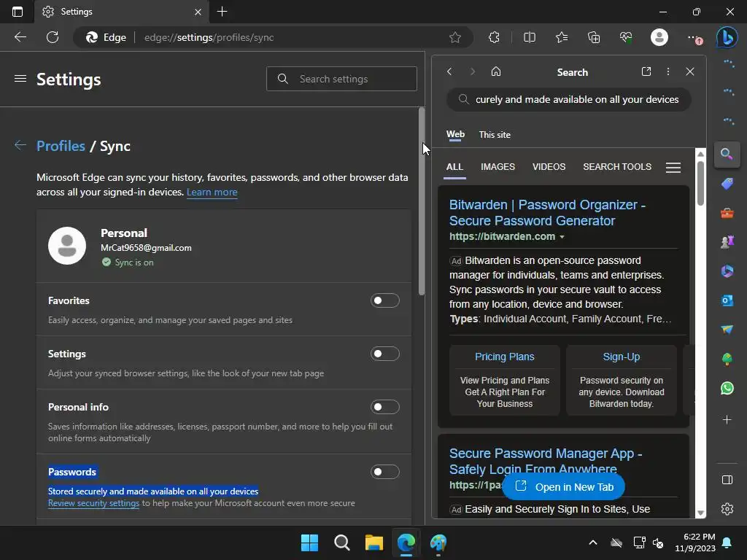This screenshot has width=747, height=560.
Task: Open the profile avatar in toolbar
Action: pos(659,37)
